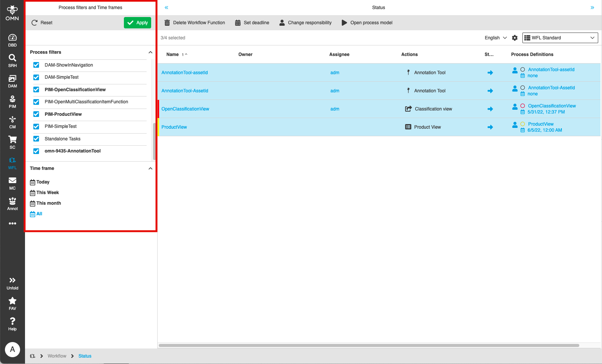The image size is (602, 364).
Task: Open table settings gear icon
Action: [515, 38]
